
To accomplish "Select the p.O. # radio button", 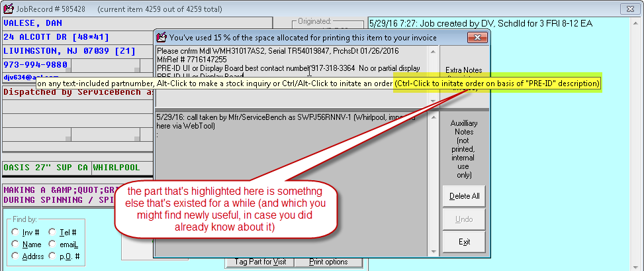I will click(x=54, y=256).
